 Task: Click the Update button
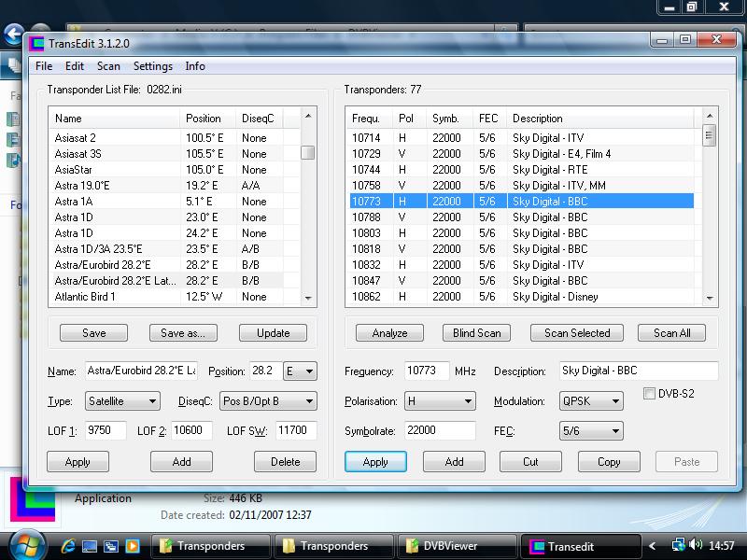click(x=273, y=333)
